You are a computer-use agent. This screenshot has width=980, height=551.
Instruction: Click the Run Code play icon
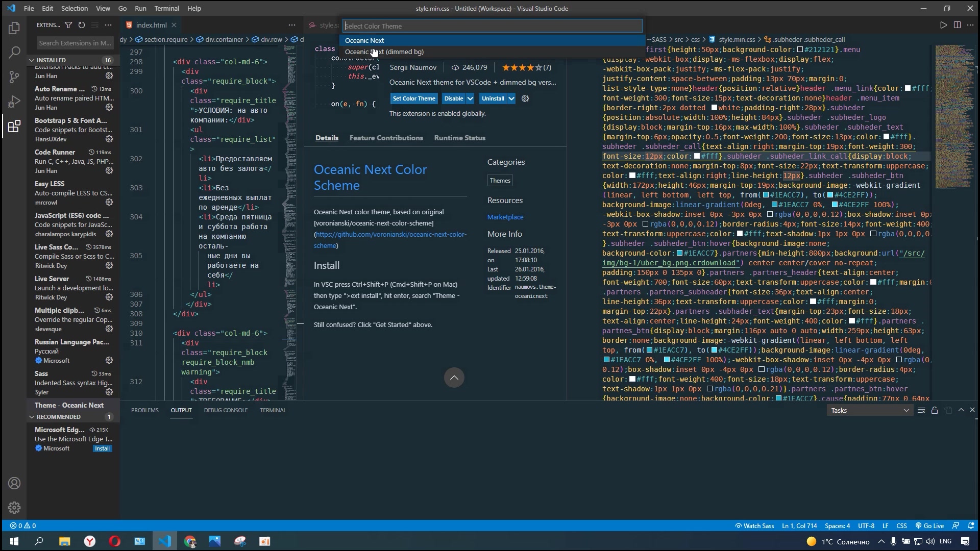tap(943, 24)
